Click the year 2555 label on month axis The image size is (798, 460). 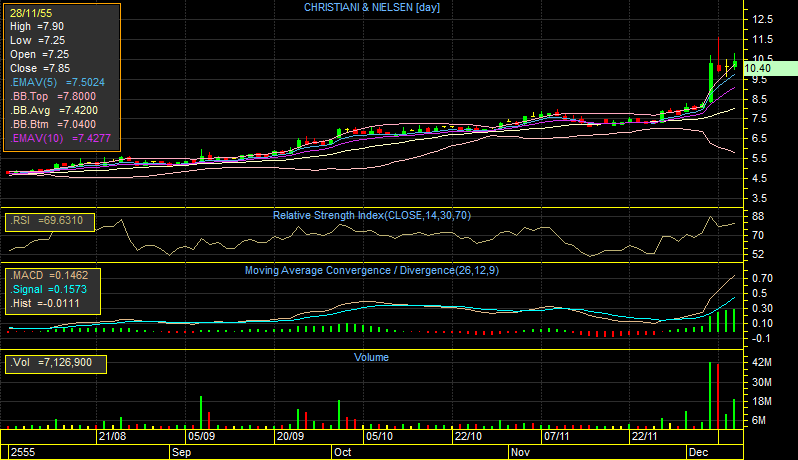pyautogui.click(x=23, y=452)
